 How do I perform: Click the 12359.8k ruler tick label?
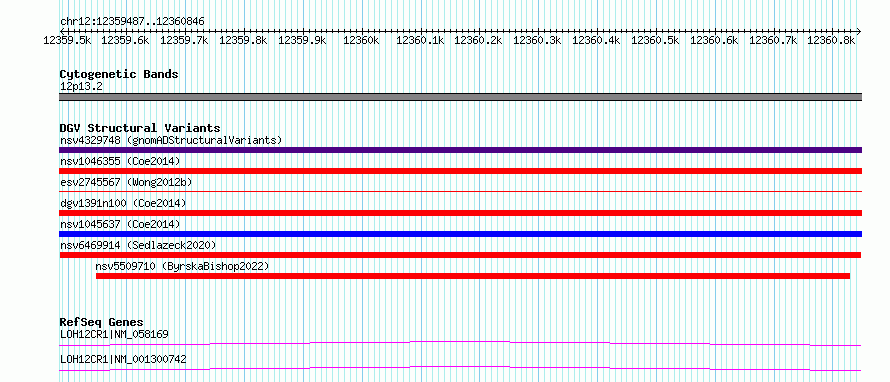click(x=244, y=40)
